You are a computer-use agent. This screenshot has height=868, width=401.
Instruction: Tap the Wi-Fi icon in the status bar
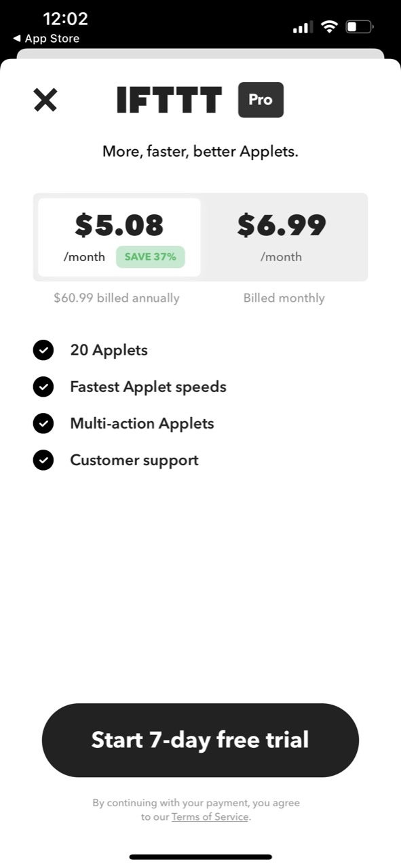click(329, 26)
